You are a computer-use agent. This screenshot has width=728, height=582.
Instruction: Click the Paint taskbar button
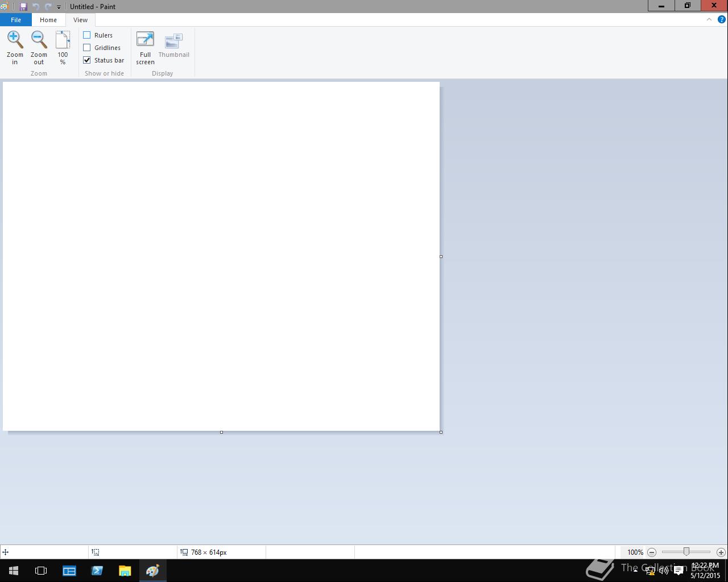pos(152,570)
